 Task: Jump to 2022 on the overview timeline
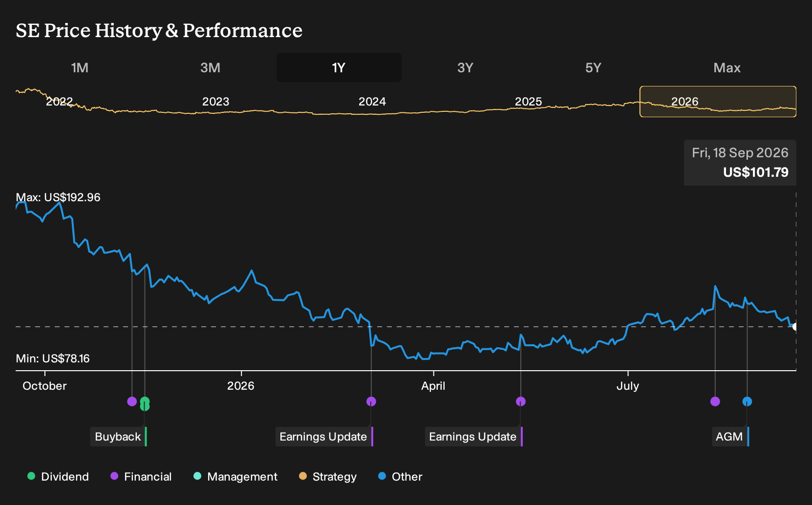pos(59,102)
